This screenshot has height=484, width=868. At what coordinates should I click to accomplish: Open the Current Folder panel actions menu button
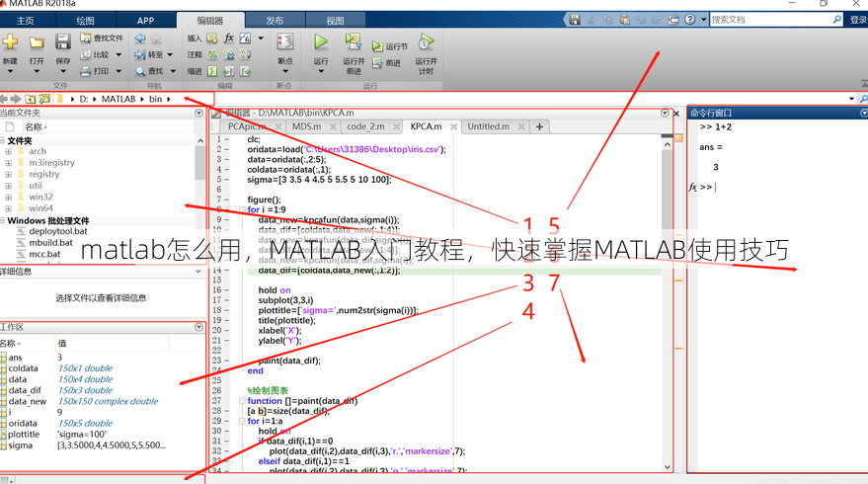(x=198, y=113)
